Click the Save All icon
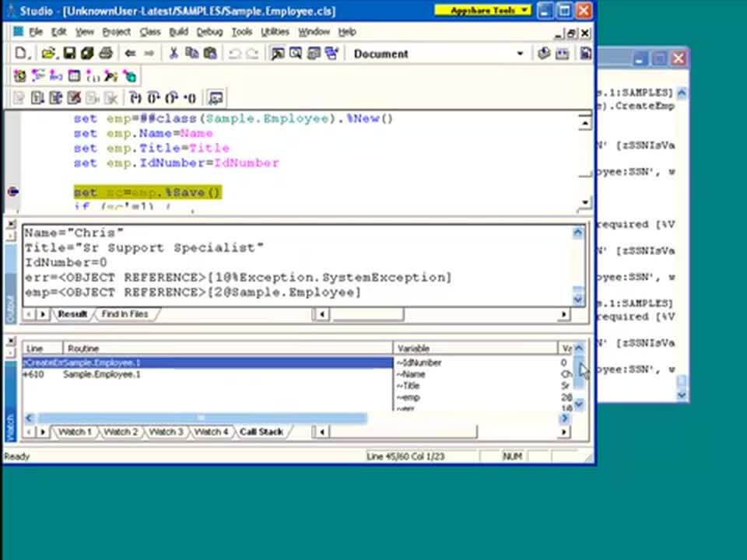Viewport: 747px width, 560px height. pos(86,53)
